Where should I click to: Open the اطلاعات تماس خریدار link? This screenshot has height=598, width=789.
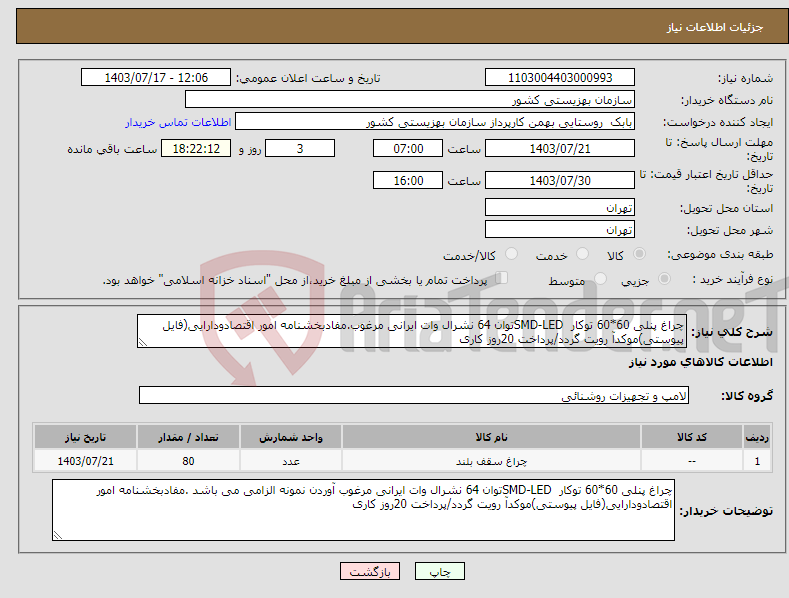click(x=178, y=122)
